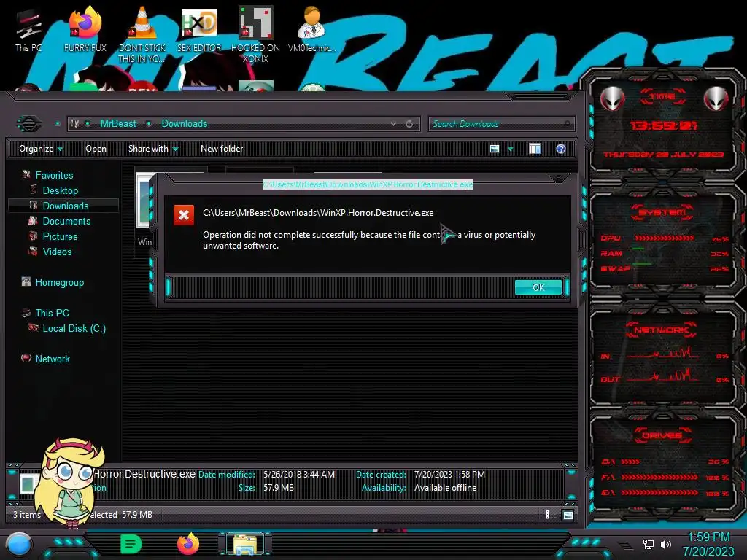Open the view options dropdown arrow

tap(510, 149)
